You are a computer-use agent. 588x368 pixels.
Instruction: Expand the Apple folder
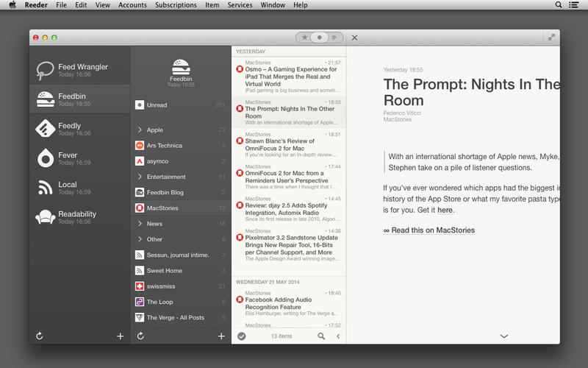140,130
